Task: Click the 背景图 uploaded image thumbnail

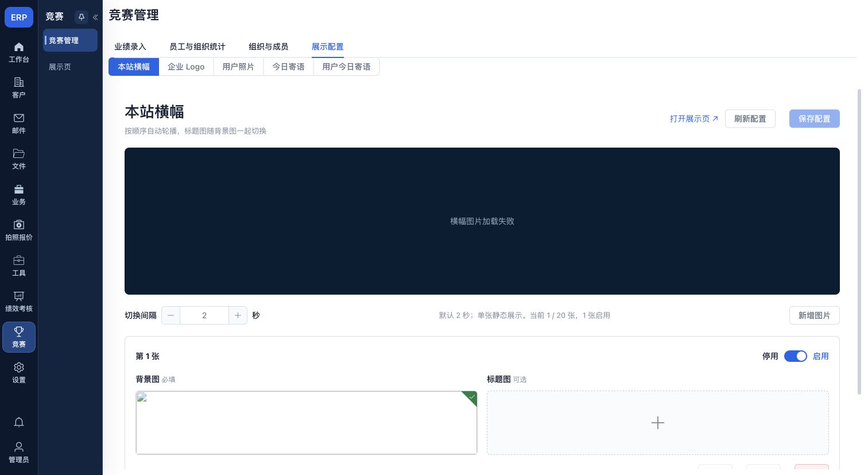Action: coord(307,423)
